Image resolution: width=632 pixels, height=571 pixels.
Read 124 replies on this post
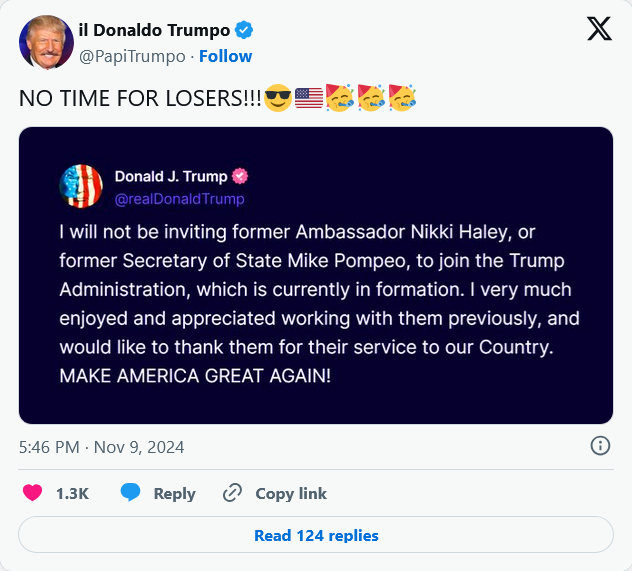[316, 535]
